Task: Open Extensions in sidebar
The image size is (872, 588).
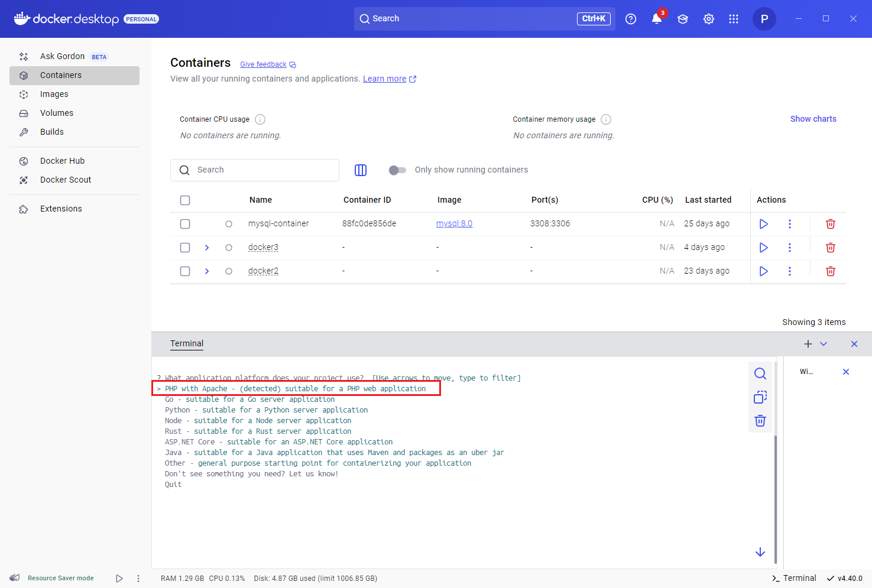Action: pos(74,209)
